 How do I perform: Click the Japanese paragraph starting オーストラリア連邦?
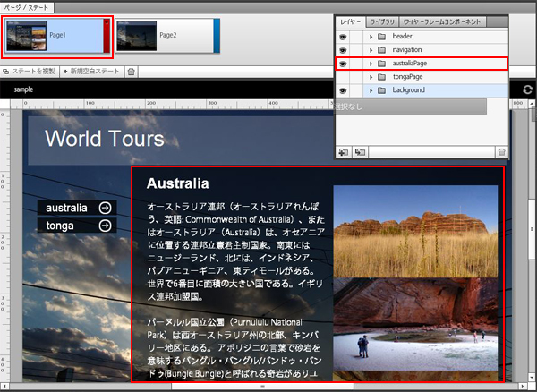pyautogui.click(x=235, y=252)
